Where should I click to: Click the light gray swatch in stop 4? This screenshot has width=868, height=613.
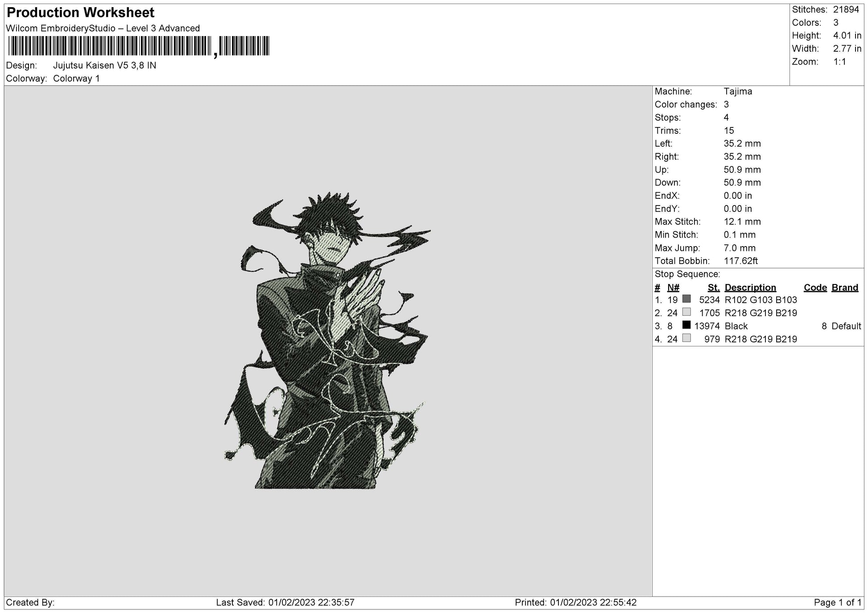686,338
